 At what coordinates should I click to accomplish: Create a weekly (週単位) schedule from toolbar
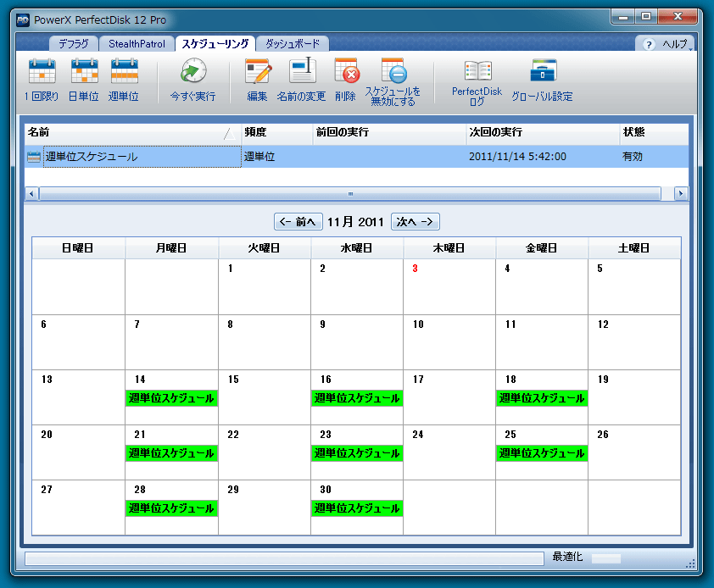124,80
